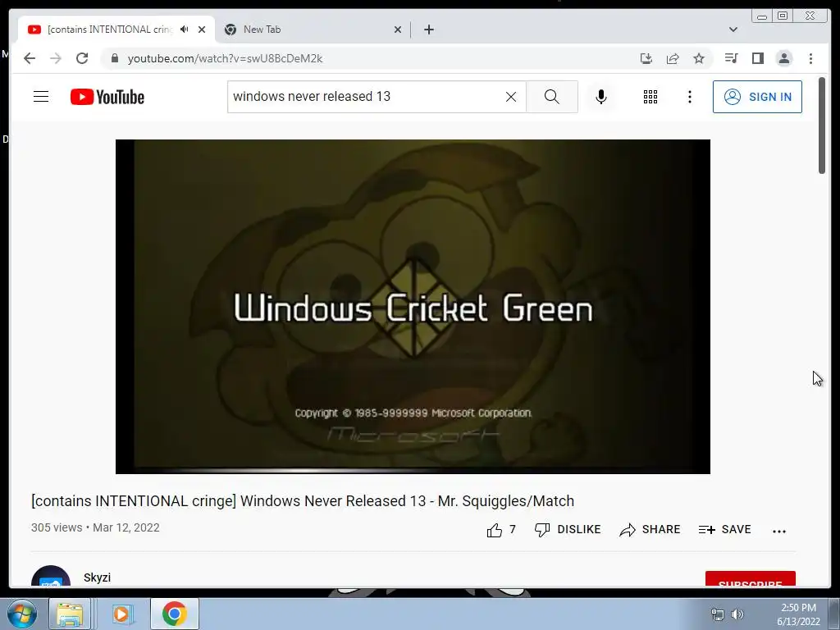840x630 pixels.
Task: Close the YouTube video tab
Action: pos(202,30)
